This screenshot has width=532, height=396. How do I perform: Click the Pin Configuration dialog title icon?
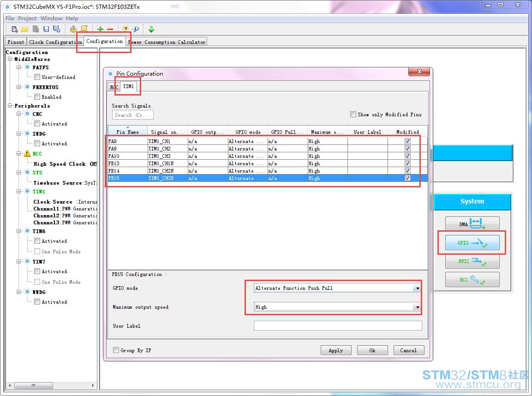[110, 74]
